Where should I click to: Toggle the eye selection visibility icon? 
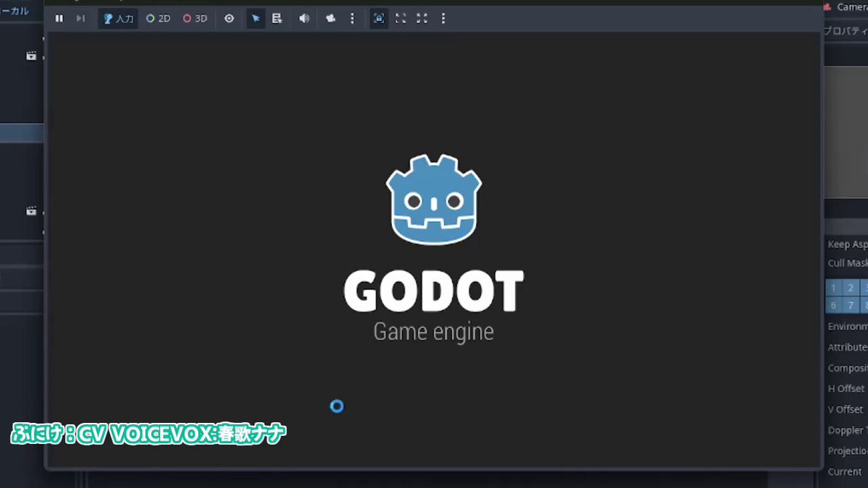tap(229, 19)
